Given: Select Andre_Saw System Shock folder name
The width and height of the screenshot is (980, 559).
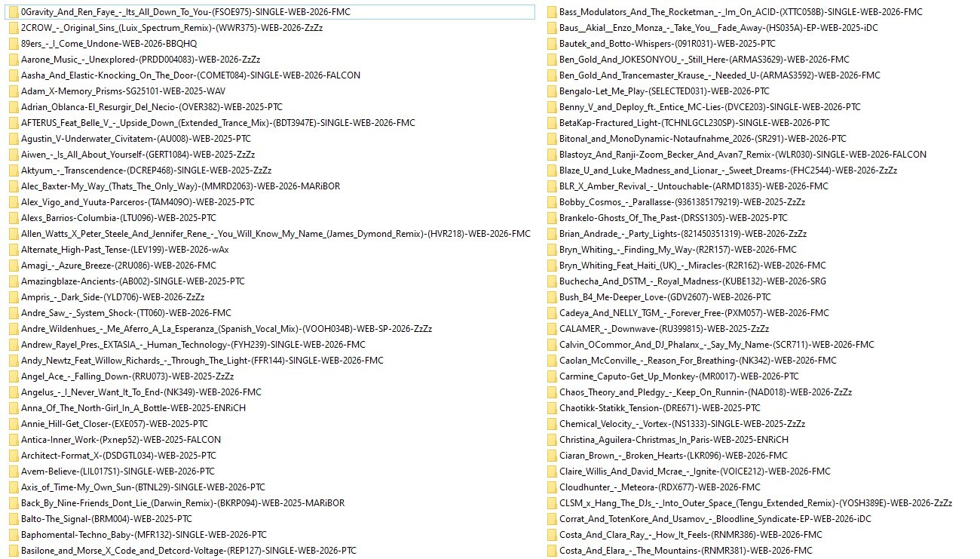Looking at the screenshot, I should coord(127,313).
